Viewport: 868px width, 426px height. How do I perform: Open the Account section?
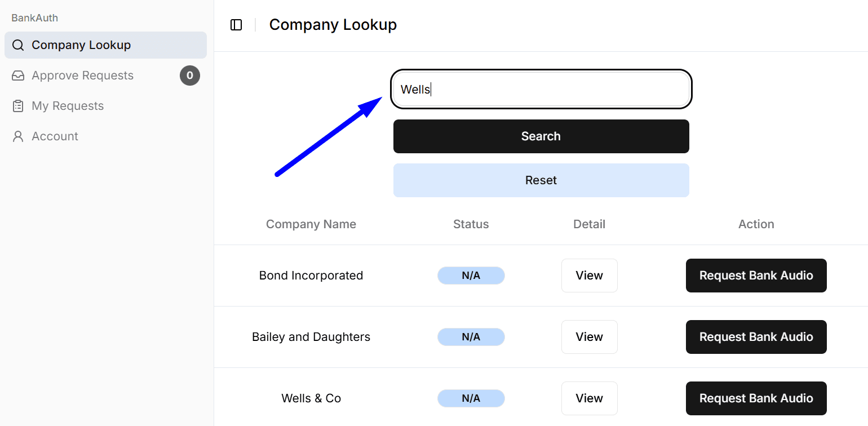click(105, 136)
